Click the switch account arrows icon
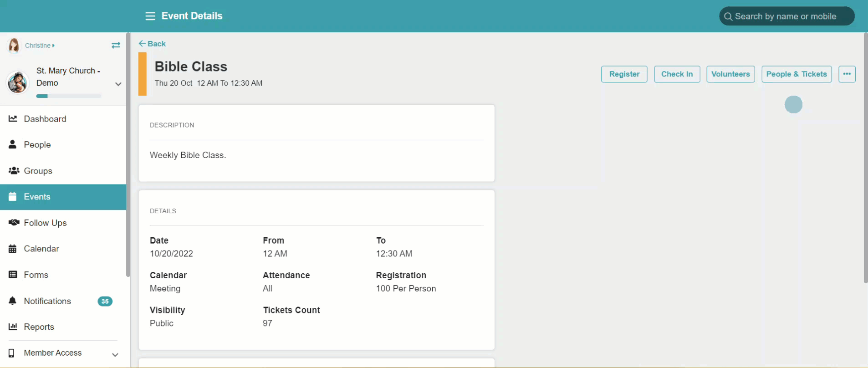868x368 pixels. pos(116,45)
